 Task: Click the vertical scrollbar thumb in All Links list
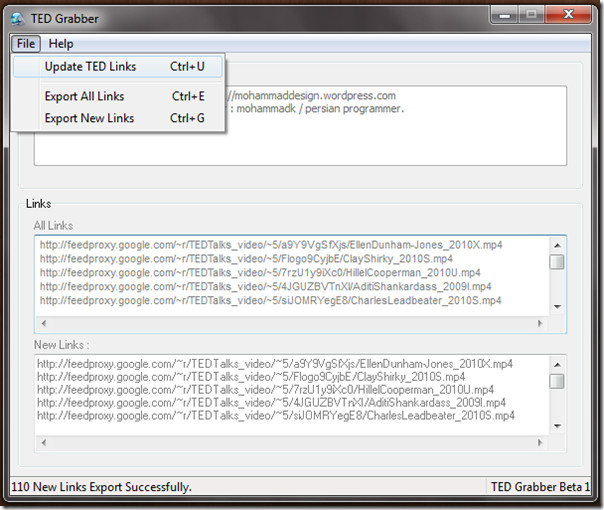coord(557,262)
